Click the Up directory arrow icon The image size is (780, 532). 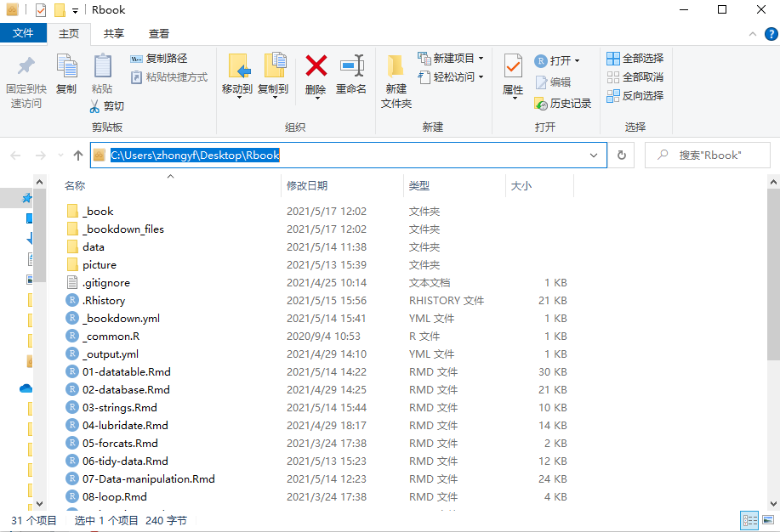[78, 156]
